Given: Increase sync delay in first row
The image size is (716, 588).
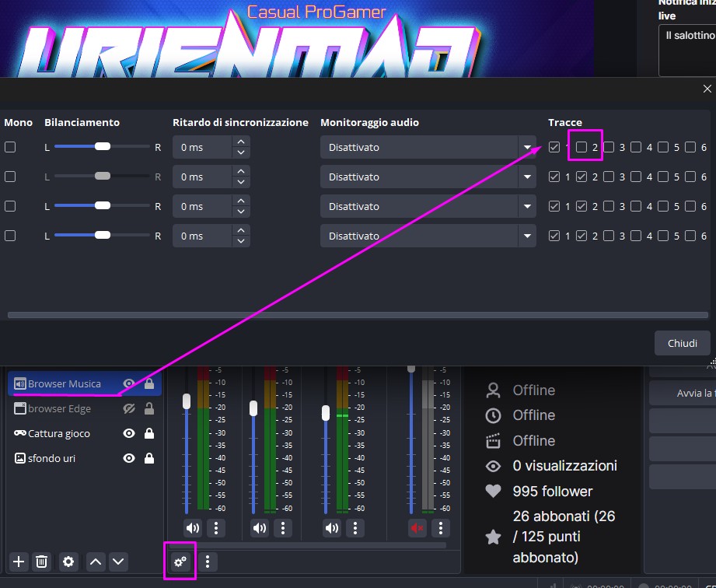Looking at the screenshot, I should pos(241,142).
